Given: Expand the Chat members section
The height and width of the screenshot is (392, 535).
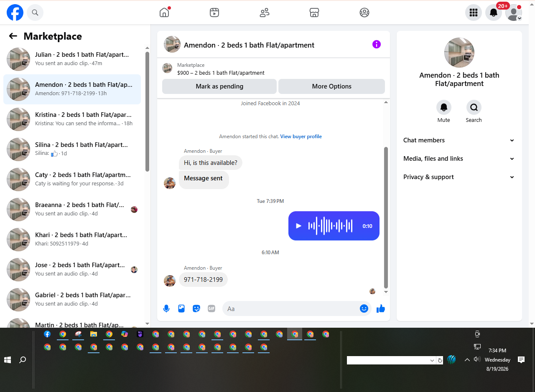Looking at the screenshot, I should pos(459,140).
